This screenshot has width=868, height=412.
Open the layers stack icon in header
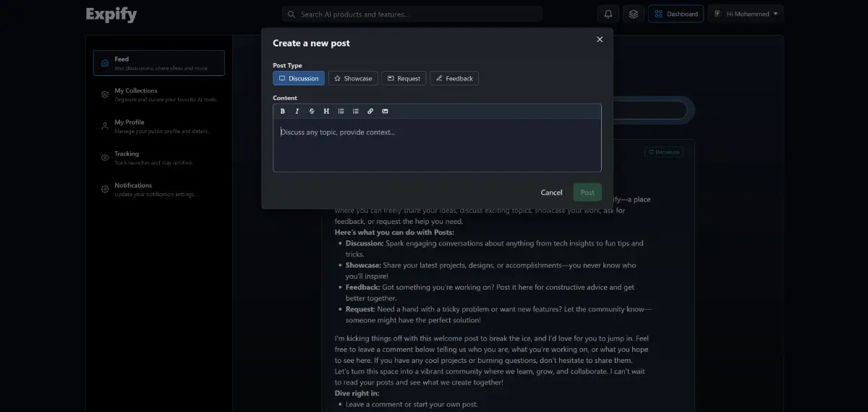point(634,14)
